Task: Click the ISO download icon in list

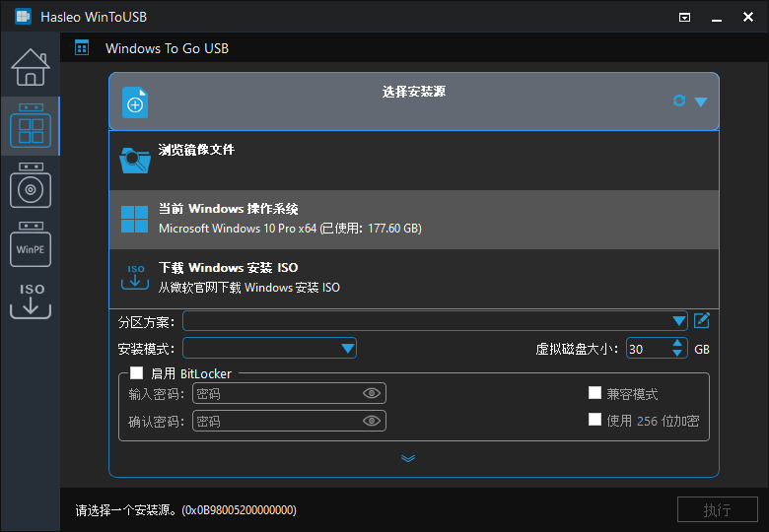Action: (x=135, y=277)
